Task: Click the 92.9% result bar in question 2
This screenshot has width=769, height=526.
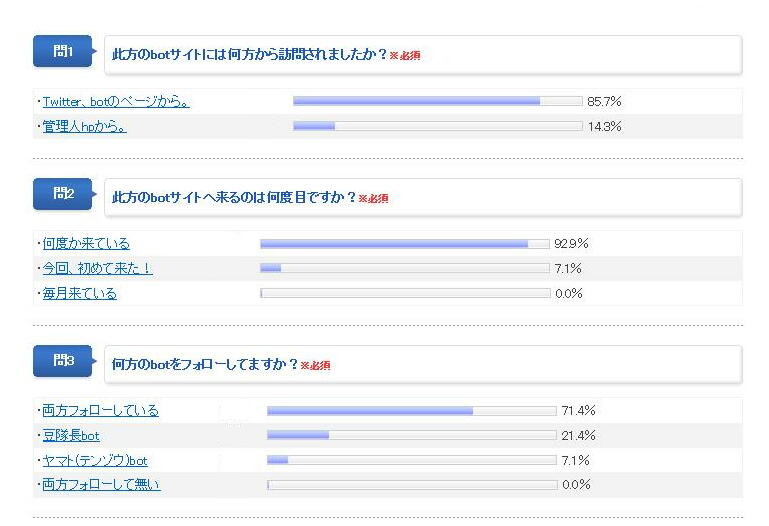Action: pos(404,243)
